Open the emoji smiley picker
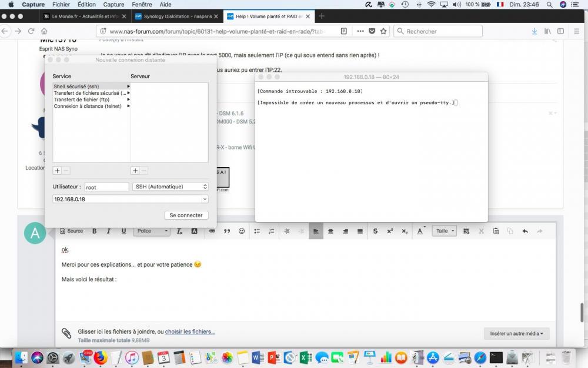Screen dimensions: 588x368 coord(242,231)
